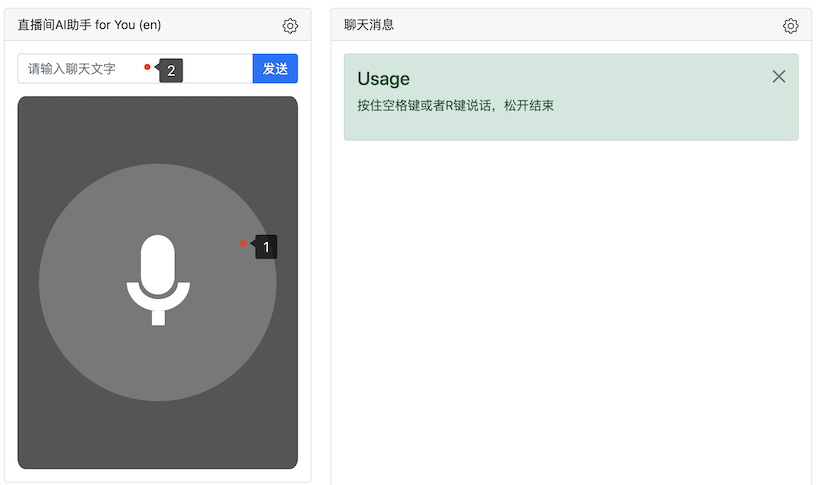Click dark background below the microphone circle

tap(158, 436)
